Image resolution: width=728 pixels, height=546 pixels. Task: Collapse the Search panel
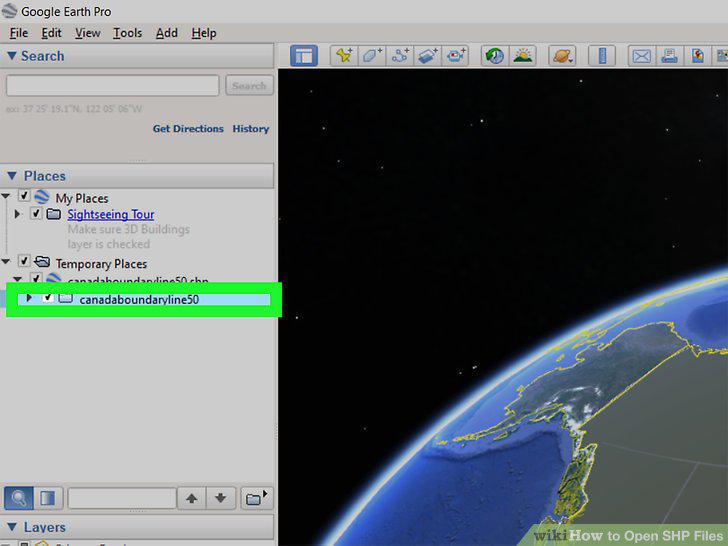coord(12,56)
